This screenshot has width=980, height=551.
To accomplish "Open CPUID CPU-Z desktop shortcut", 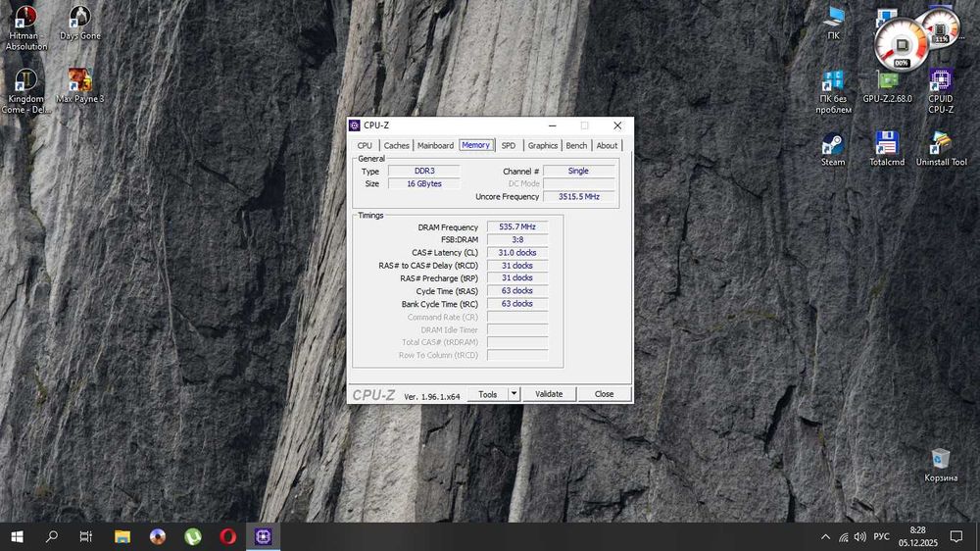I will [941, 91].
